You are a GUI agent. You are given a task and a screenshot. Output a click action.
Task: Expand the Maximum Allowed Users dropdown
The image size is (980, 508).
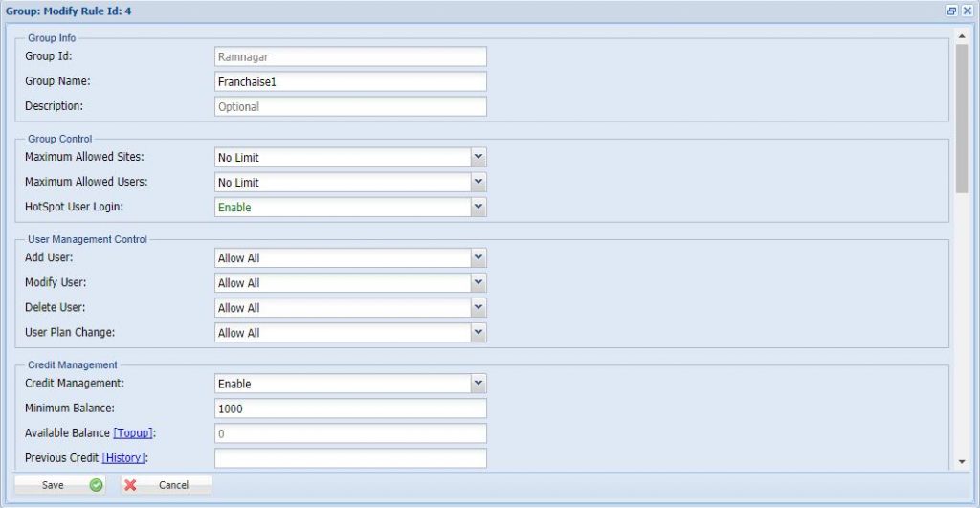click(x=479, y=182)
